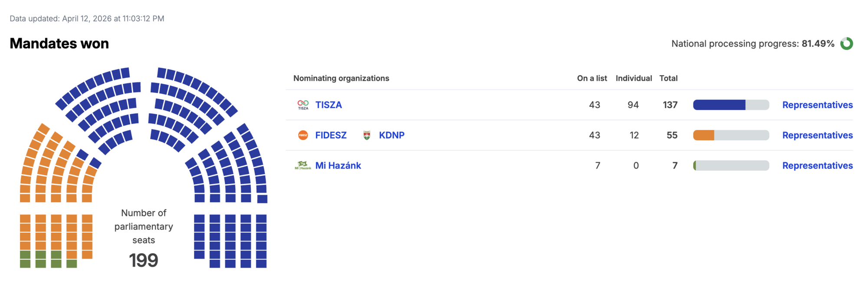The width and height of the screenshot is (868, 291).
Task: Click the orange FIDESZ mandate progress bar
Action: click(731, 135)
